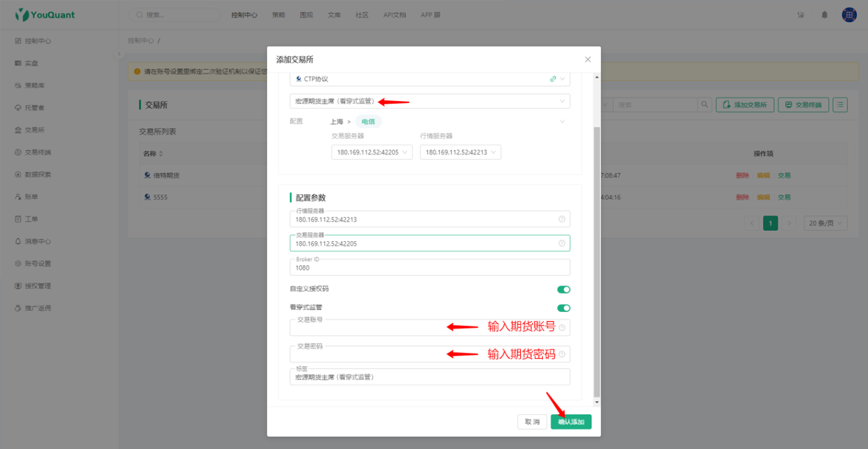This screenshot has width=868, height=449.
Task: Click the Broker ID input field
Action: [x=430, y=267]
